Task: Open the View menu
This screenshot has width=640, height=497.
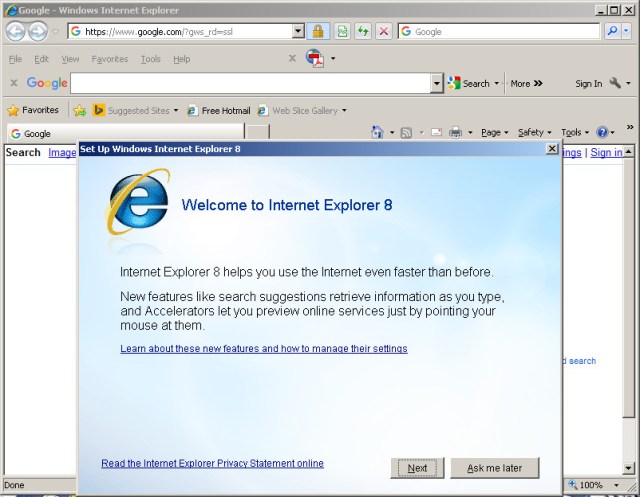Action: [70, 59]
